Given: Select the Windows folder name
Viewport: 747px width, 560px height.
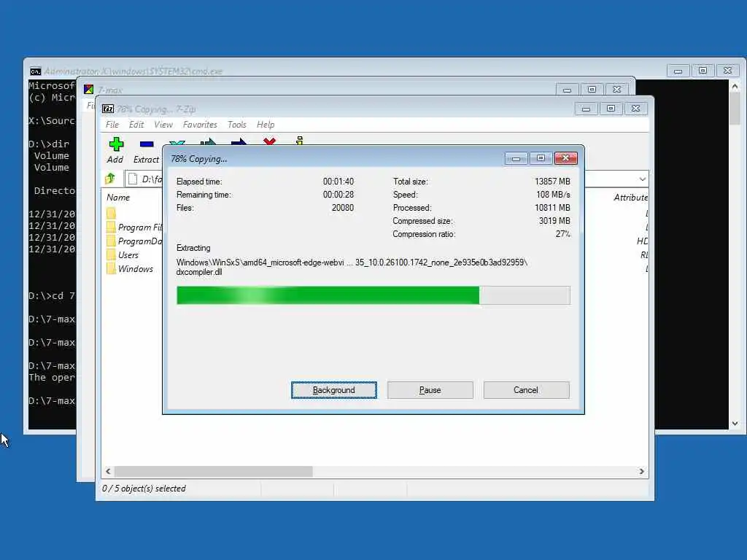Looking at the screenshot, I should [136, 269].
